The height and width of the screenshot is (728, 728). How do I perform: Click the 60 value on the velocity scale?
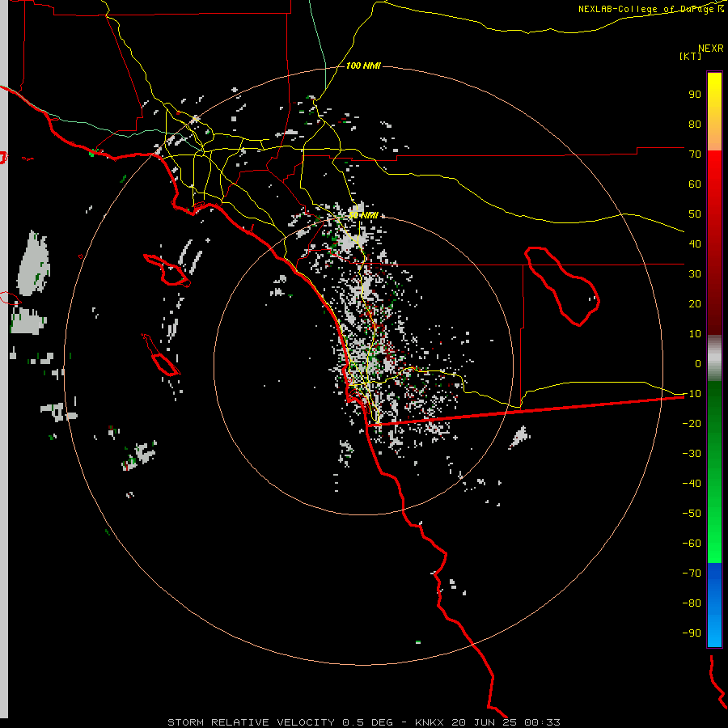tap(695, 184)
